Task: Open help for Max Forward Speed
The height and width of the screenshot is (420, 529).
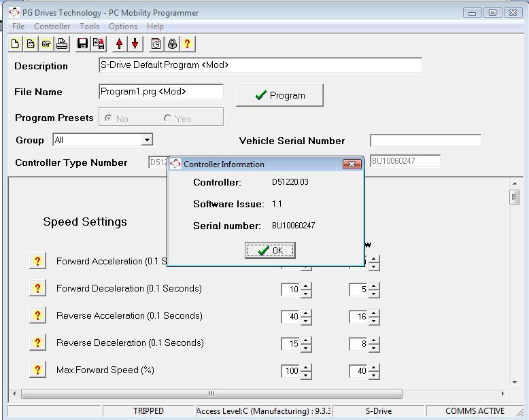Action: click(x=37, y=370)
